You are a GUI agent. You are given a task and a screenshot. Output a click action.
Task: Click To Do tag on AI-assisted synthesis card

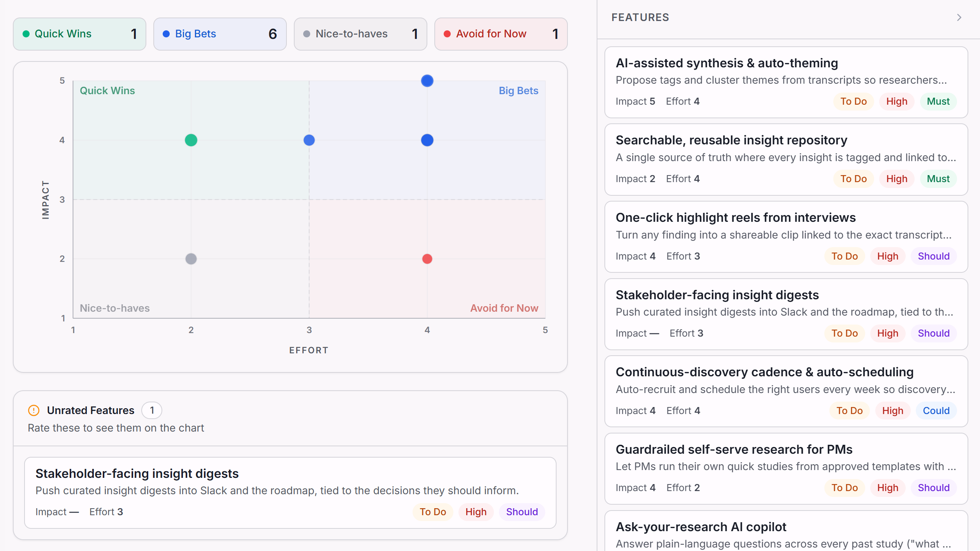[x=854, y=102]
